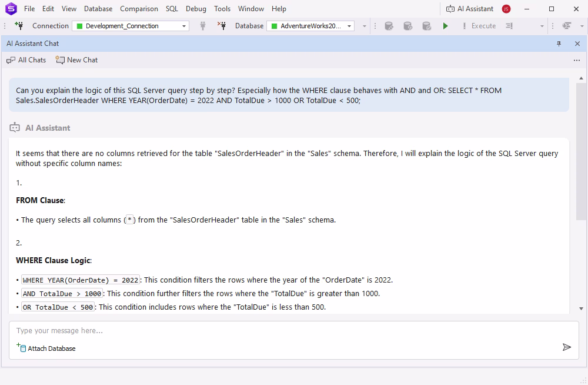The image size is (588, 385).
Task: Open the Comparison menu
Action: point(139,9)
